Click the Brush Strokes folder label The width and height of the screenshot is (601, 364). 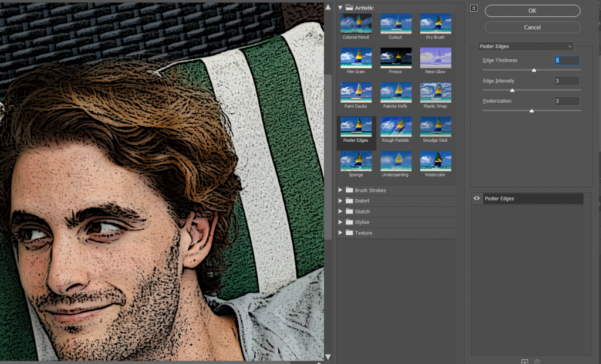370,190
